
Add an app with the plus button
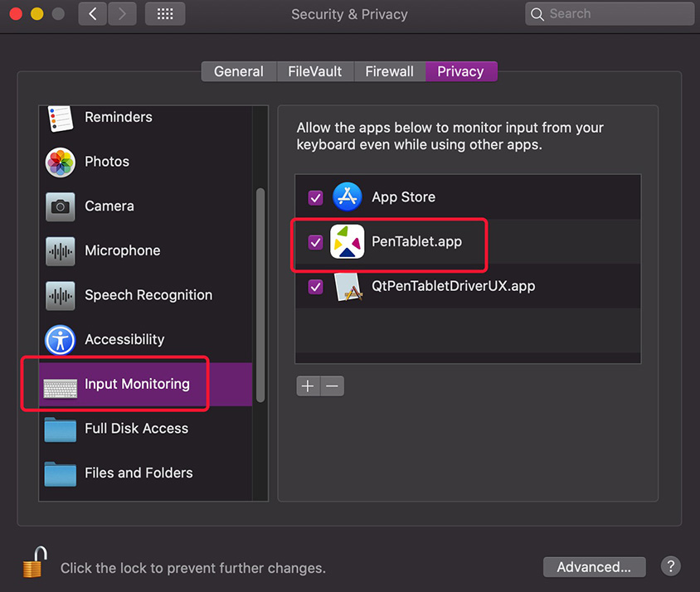[308, 386]
